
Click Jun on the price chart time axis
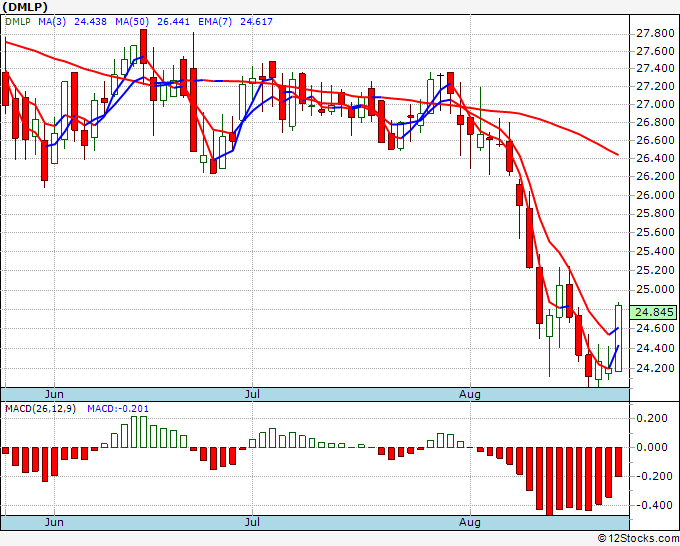(x=54, y=394)
